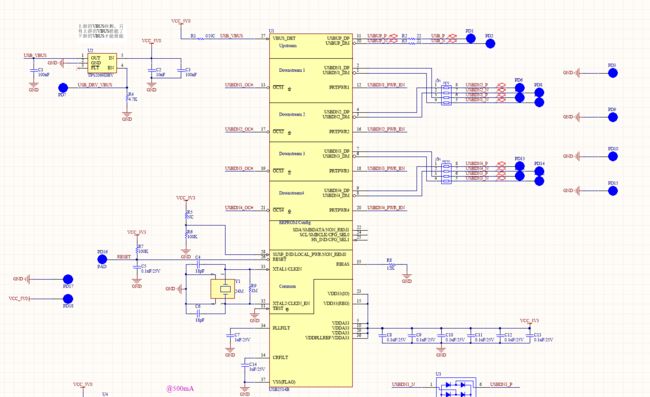Click the Chinese VBUS note text block
The image size is (650, 397).
(101, 31)
